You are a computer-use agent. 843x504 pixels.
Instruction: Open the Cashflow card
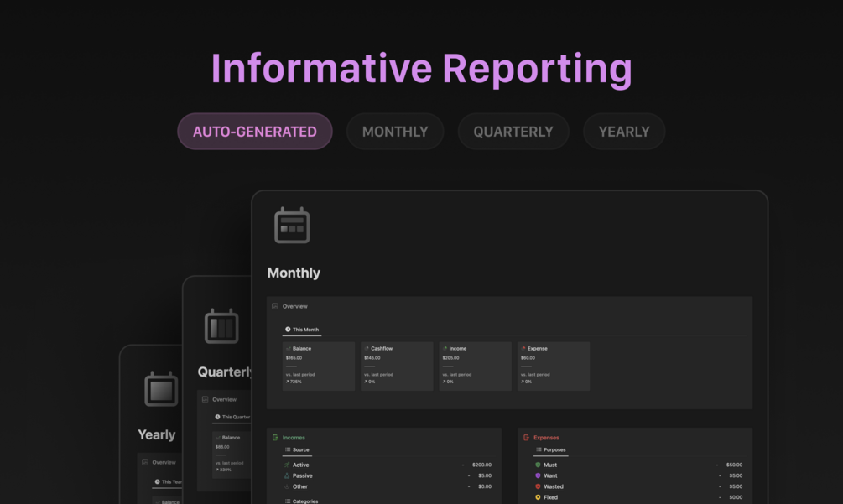click(397, 366)
